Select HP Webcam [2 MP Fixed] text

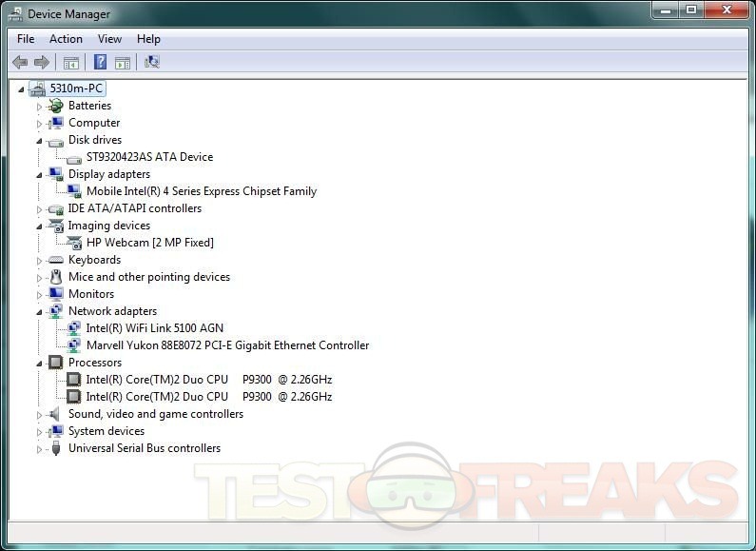coord(150,243)
